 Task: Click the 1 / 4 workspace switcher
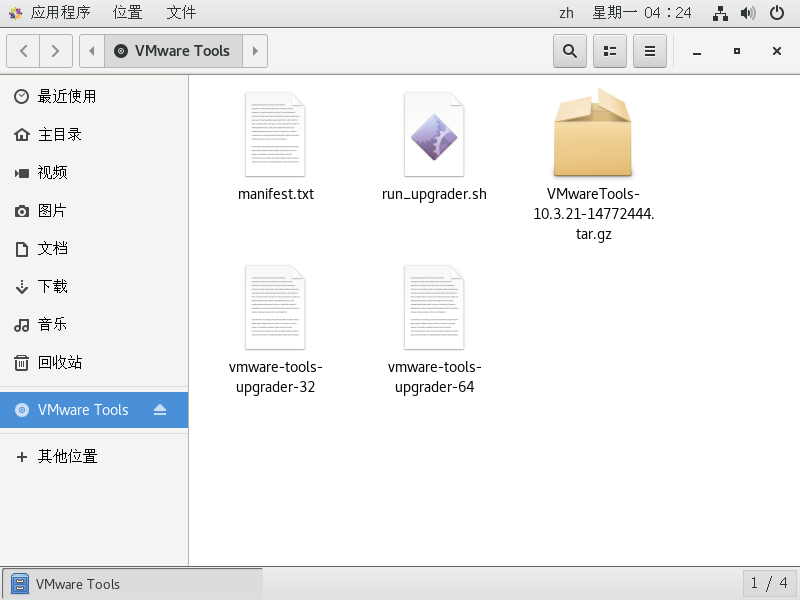tap(768, 583)
